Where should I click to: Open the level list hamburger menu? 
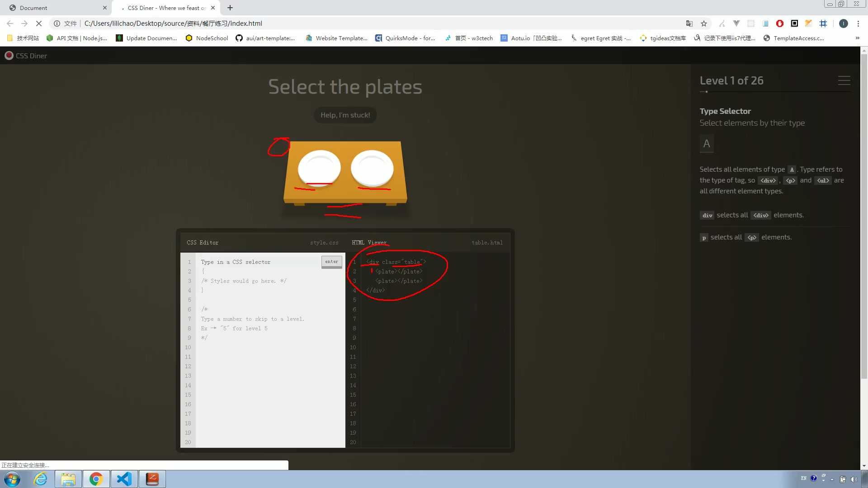coord(844,80)
